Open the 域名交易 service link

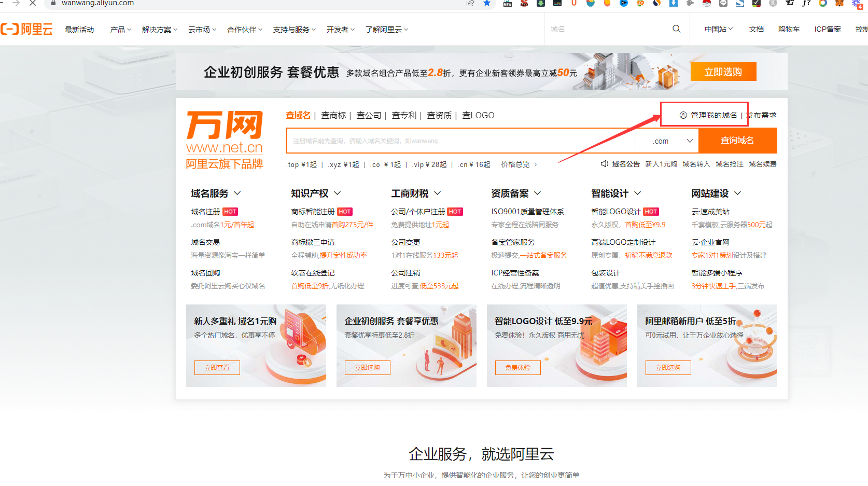(x=205, y=242)
